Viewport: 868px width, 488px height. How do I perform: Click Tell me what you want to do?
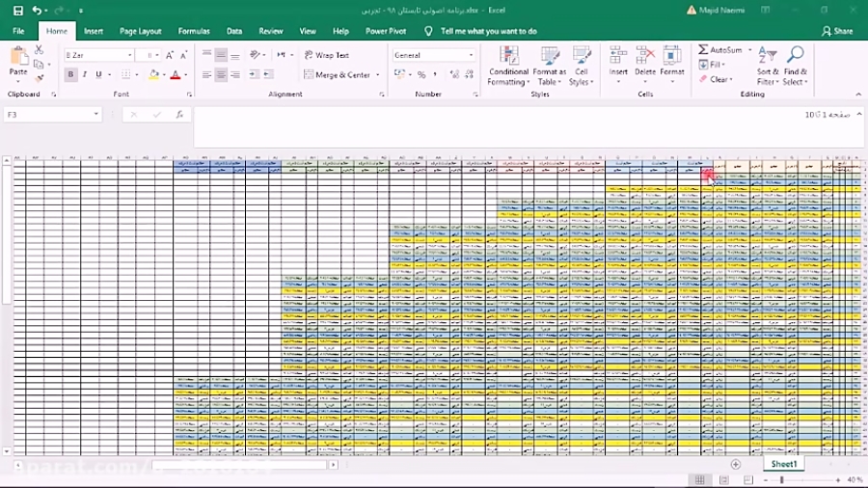point(488,31)
